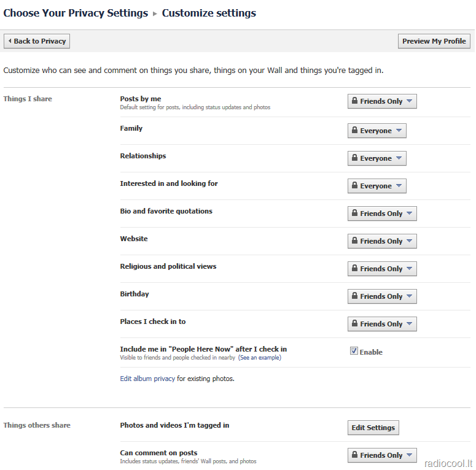Open the Interested in and looking for dropdown
Image resolution: width=476 pixels, height=470 pixels.
pos(377,186)
